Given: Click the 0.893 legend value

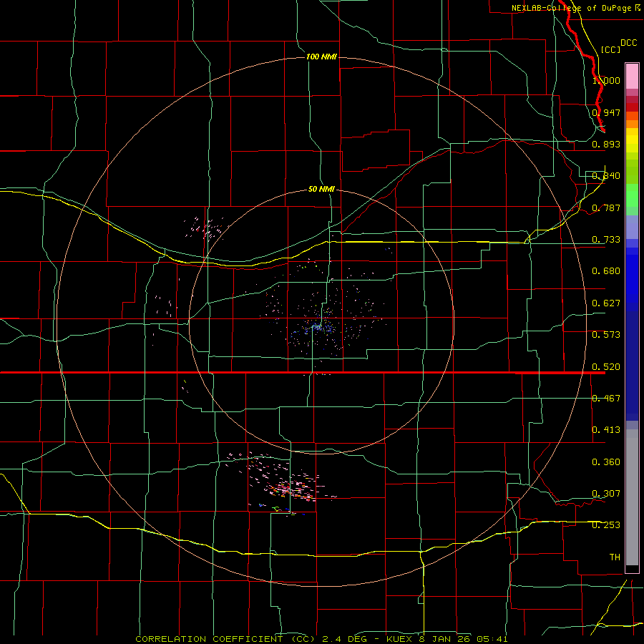Looking at the screenshot, I should pyautogui.click(x=606, y=144).
